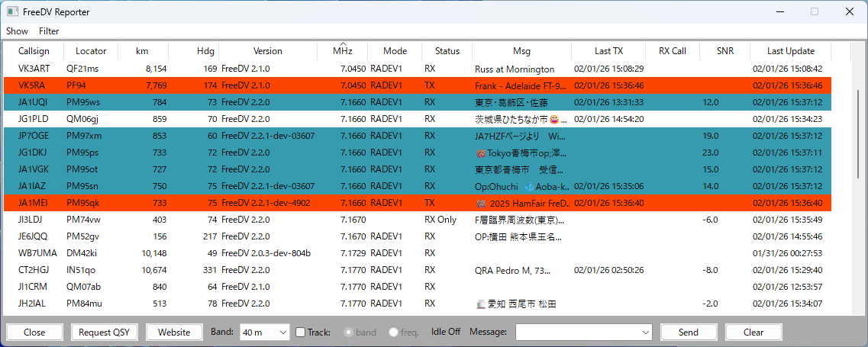
Task: Expand the Message combo box arrow
Action: [x=645, y=332]
